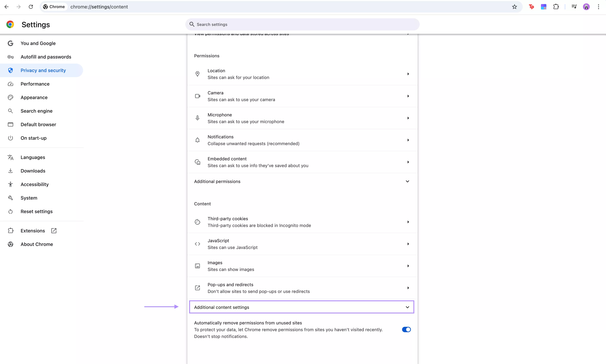Click the Camera permission icon
This screenshot has height=364, width=606.
coord(198,96)
